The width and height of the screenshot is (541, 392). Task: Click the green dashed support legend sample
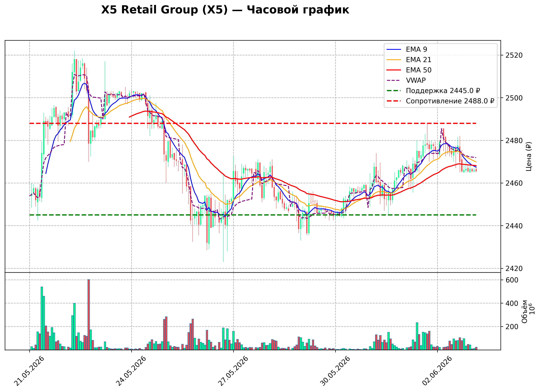click(x=394, y=91)
